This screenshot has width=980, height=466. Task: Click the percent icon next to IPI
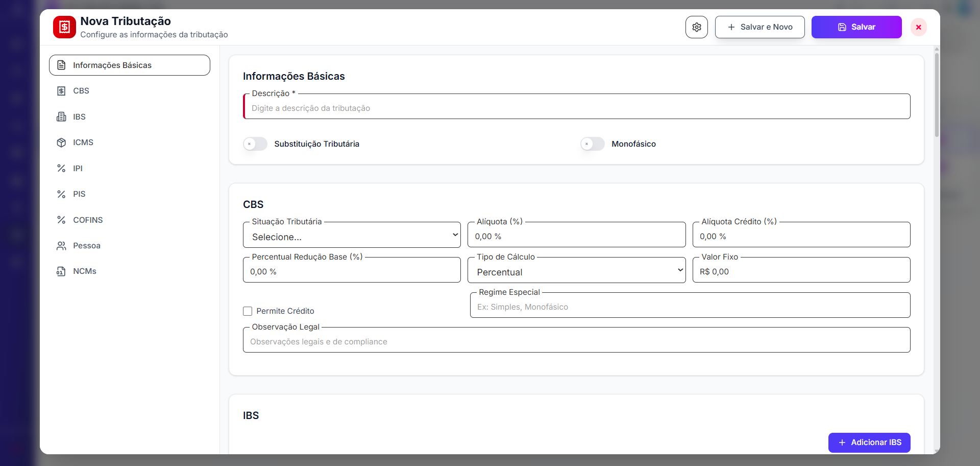(x=61, y=168)
